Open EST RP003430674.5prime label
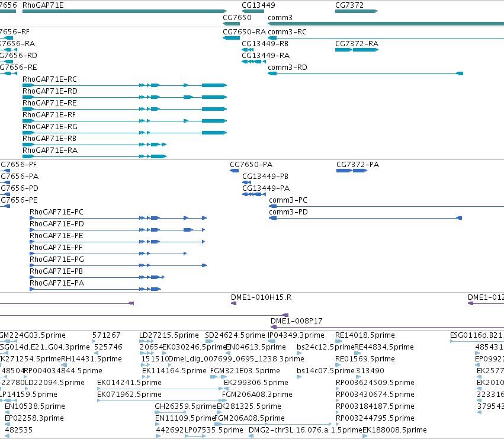504x439 pixels. coord(375,395)
